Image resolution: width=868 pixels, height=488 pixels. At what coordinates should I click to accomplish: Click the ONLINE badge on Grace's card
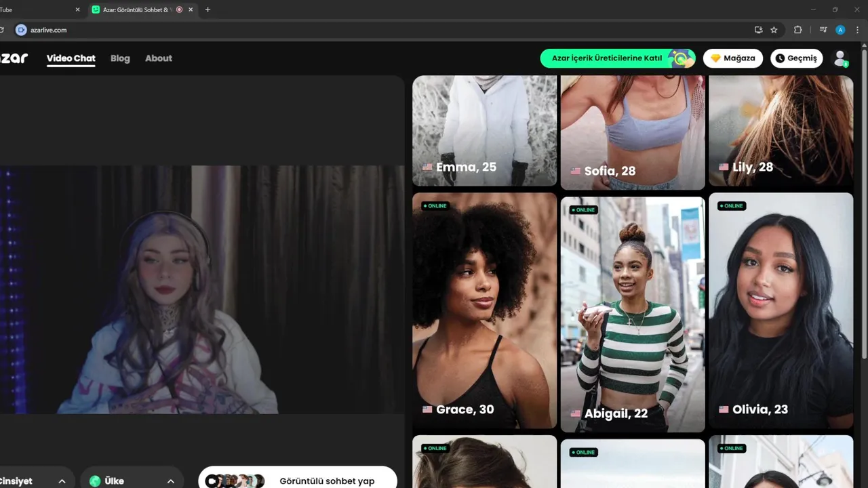coord(435,206)
